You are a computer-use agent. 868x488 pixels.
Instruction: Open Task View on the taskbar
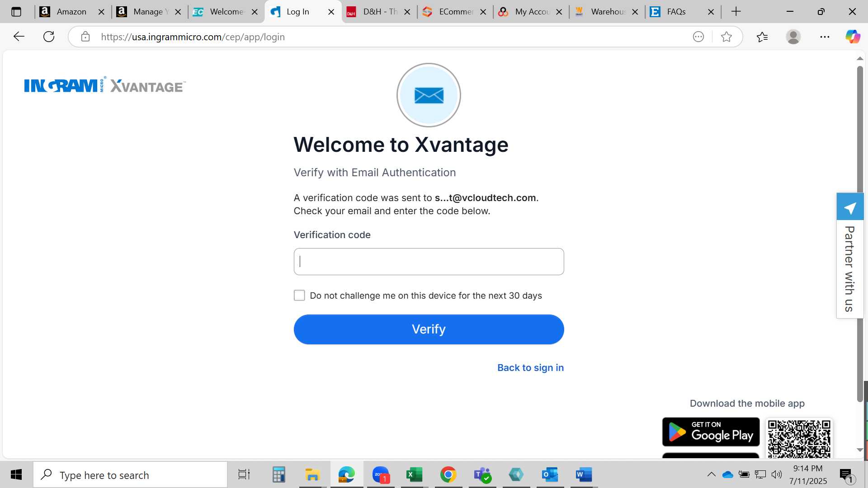point(244,474)
